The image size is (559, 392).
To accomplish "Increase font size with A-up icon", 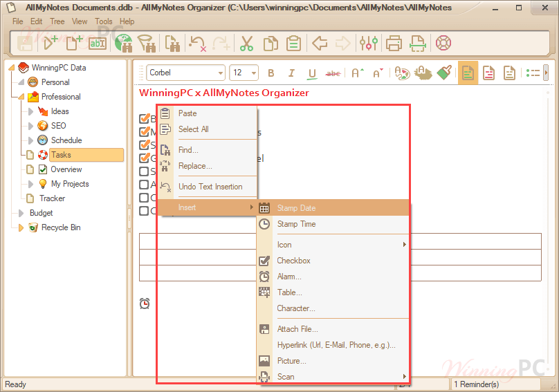I will [x=358, y=73].
